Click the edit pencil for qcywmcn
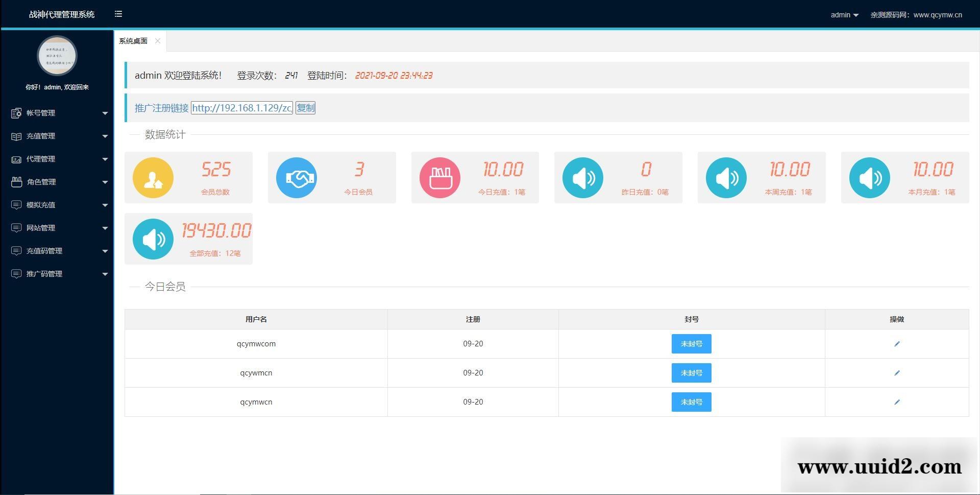Image resolution: width=980 pixels, height=495 pixels. [x=897, y=373]
